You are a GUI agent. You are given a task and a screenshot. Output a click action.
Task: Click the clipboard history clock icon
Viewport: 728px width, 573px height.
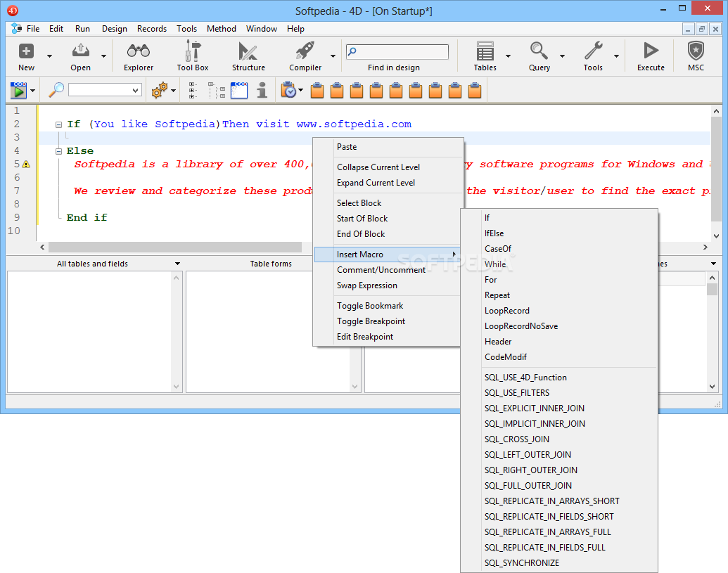point(288,90)
